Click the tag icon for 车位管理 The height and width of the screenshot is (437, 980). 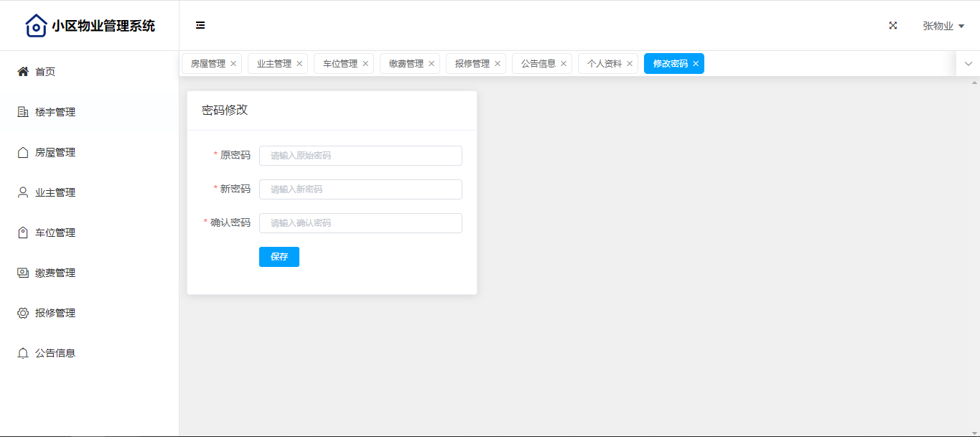tap(23, 232)
